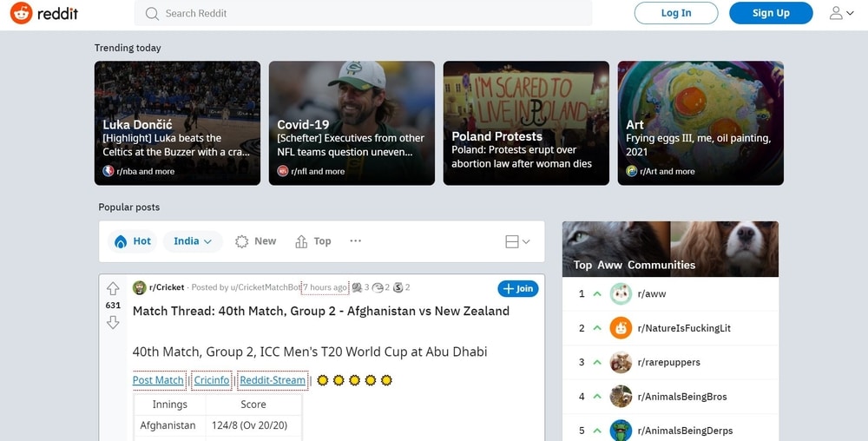Click the r/AnimalsBeingBros avatar icon
This screenshot has width=868, height=441.
621,397
